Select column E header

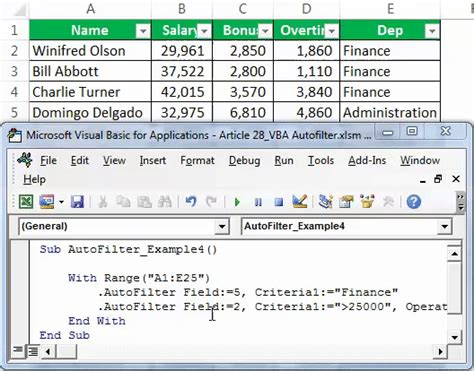(x=390, y=9)
